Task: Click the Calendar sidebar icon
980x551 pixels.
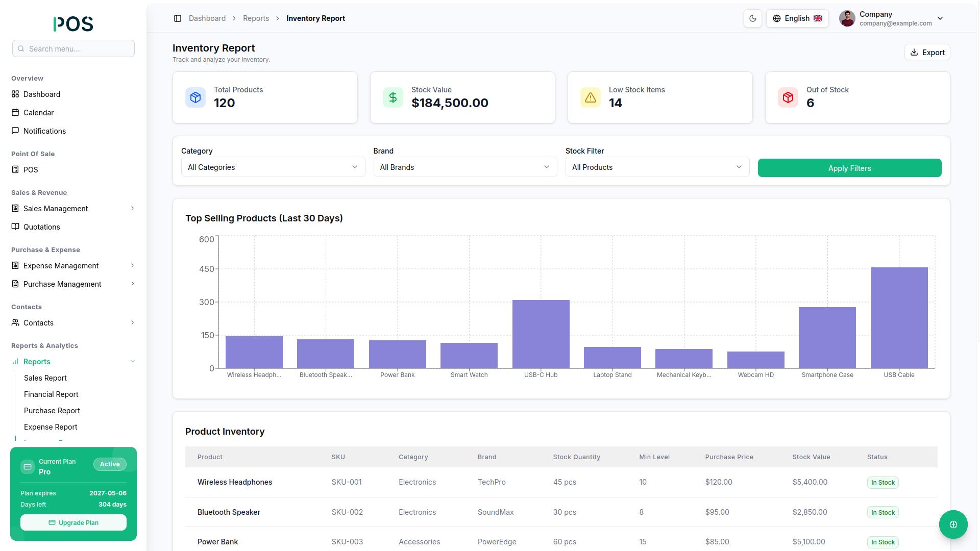Action: click(15, 112)
